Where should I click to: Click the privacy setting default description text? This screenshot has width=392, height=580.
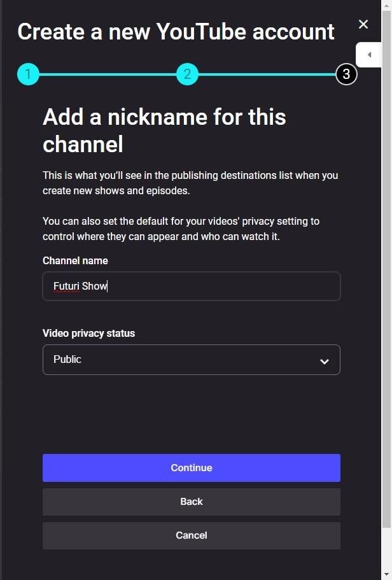point(181,229)
